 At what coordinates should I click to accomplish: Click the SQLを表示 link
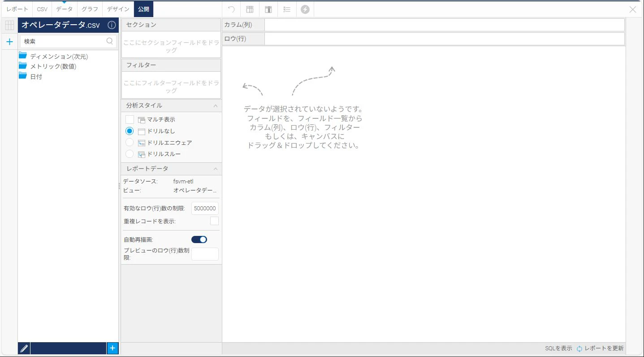[558, 348]
